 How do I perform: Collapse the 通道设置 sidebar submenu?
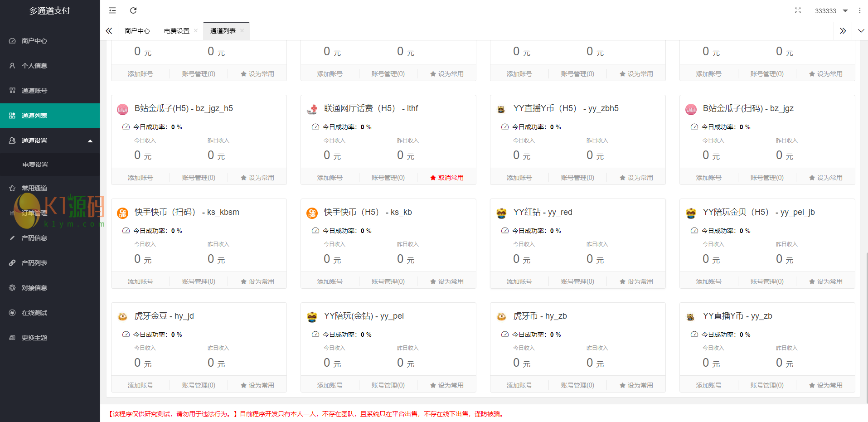point(90,141)
